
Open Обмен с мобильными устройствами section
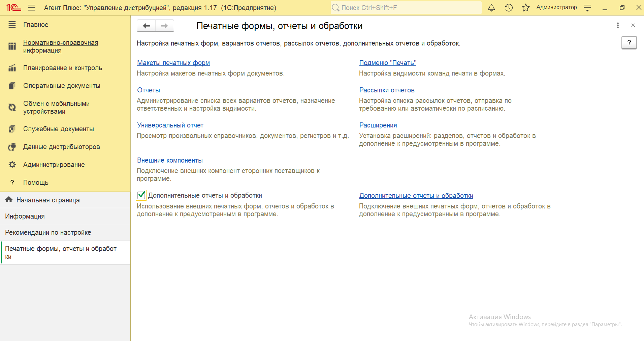(x=56, y=107)
